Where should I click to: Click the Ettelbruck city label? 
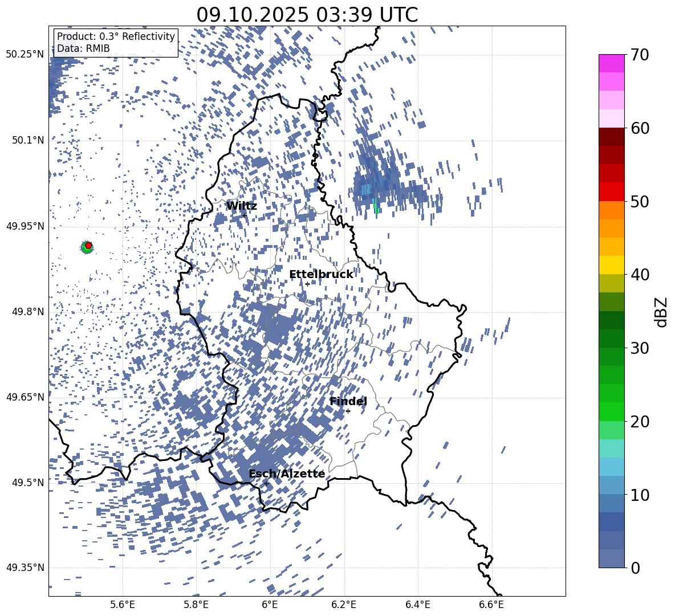coord(321,275)
